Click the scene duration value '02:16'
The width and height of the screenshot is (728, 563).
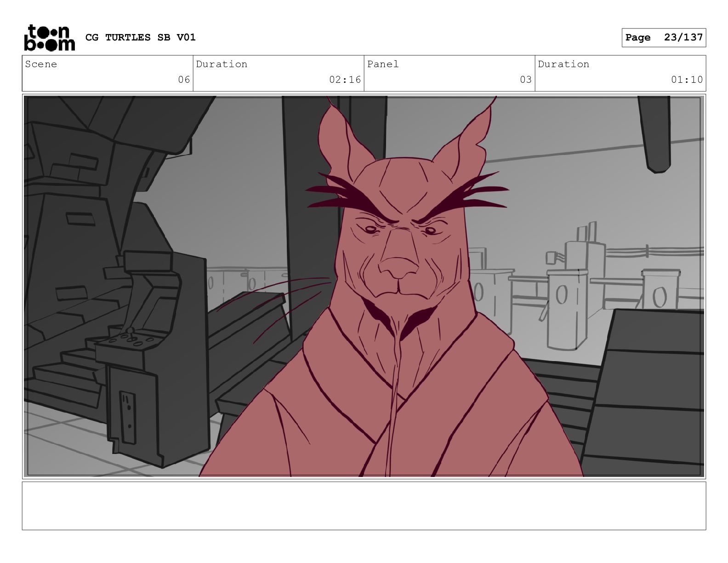[x=345, y=80]
